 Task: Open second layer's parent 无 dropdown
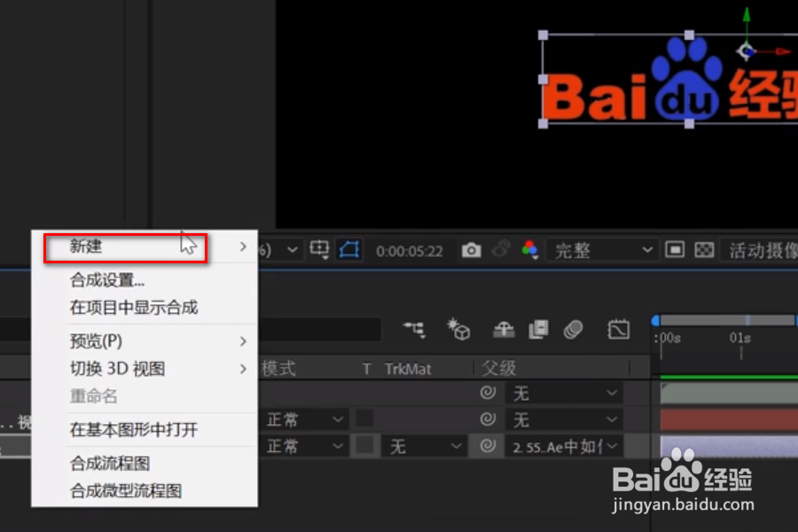tap(565, 420)
